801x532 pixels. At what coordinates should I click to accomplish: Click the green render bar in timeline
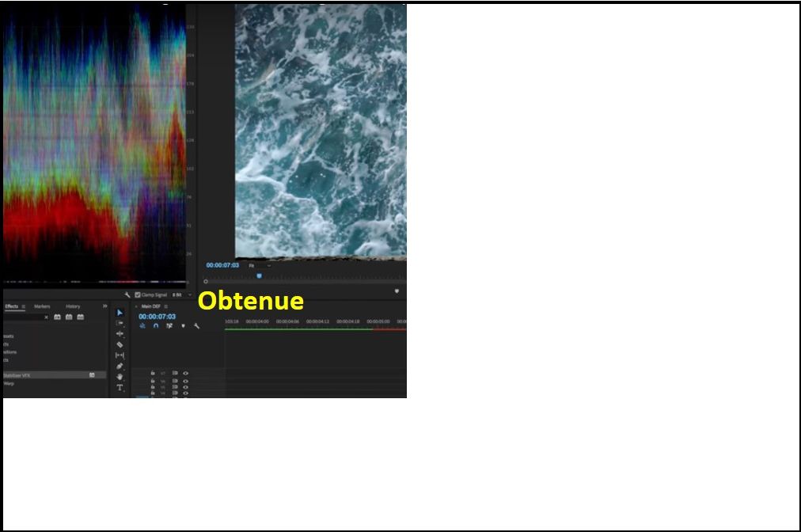tap(298, 329)
